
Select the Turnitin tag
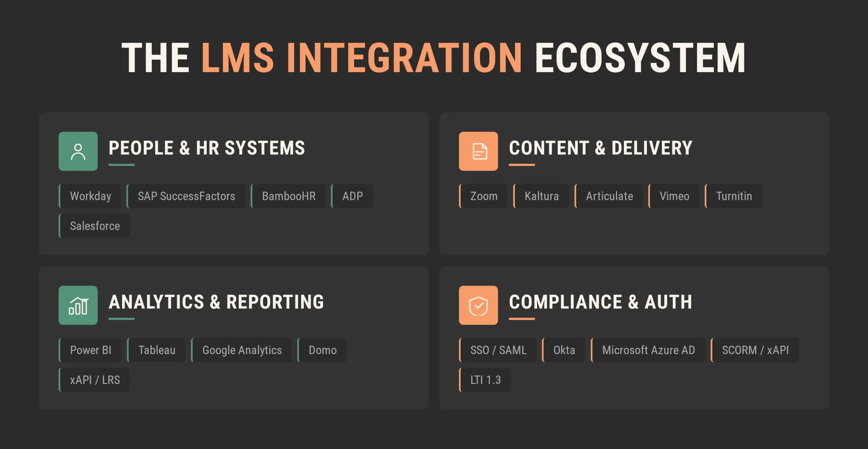tap(733, 196)
